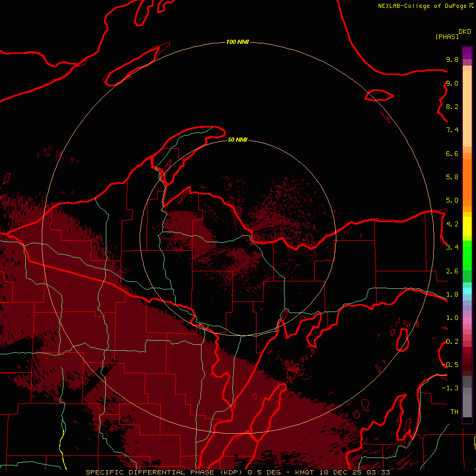Click the bright green color bar segment
Screen dimensions: 476x476
[x=467, y=255]
